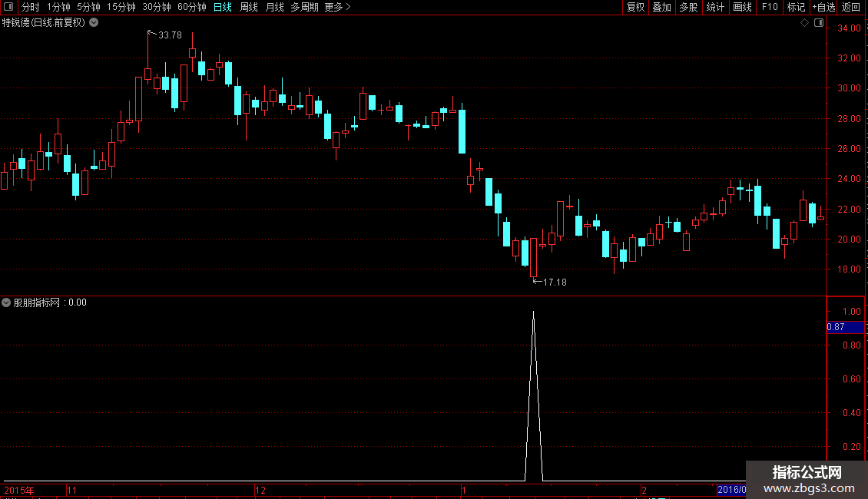Click the 叠加 overlay button
This screenshot has width=868, height=499.
(661, 7)
